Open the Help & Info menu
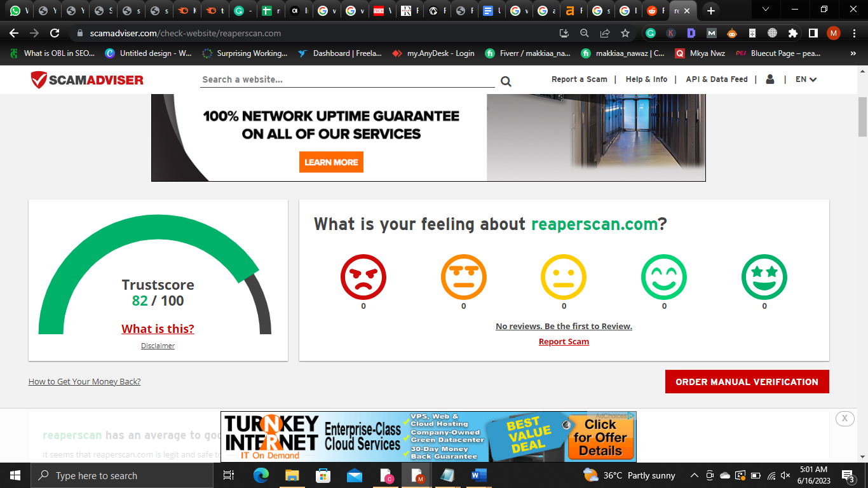Image resolution: width=868 pixels, height=488 pixels. tap(646, 79)
